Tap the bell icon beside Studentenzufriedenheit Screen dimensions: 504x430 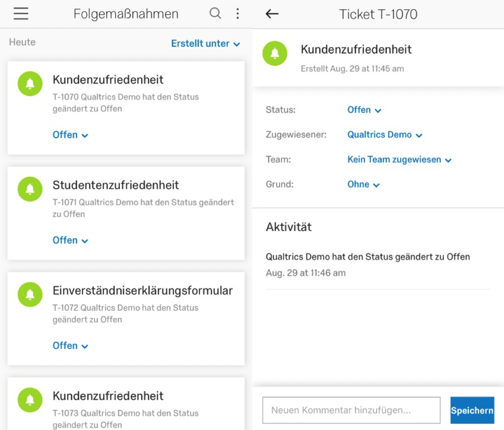click(30, 189)
